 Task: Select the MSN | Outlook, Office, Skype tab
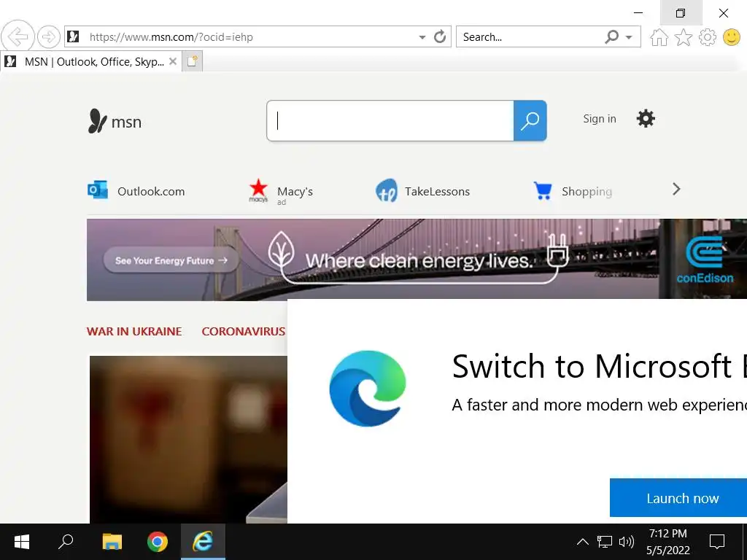coord(90,61)
